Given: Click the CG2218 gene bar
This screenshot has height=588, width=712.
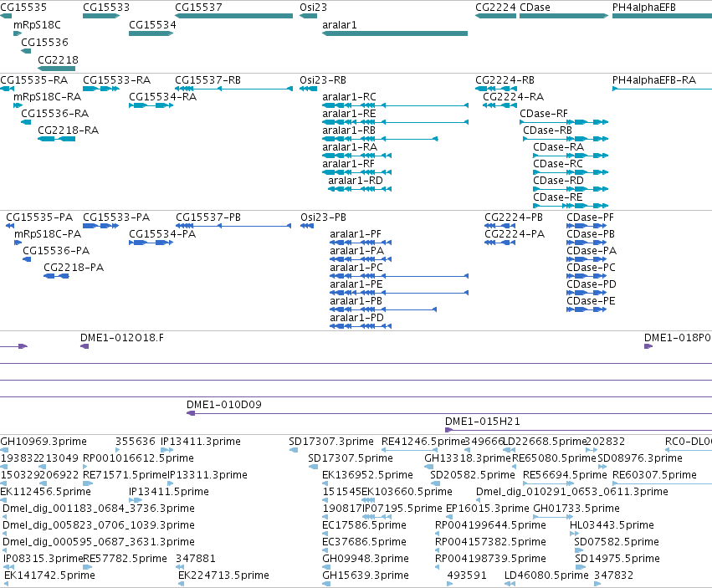Looking at the screenshot, I should coord(56,69).
